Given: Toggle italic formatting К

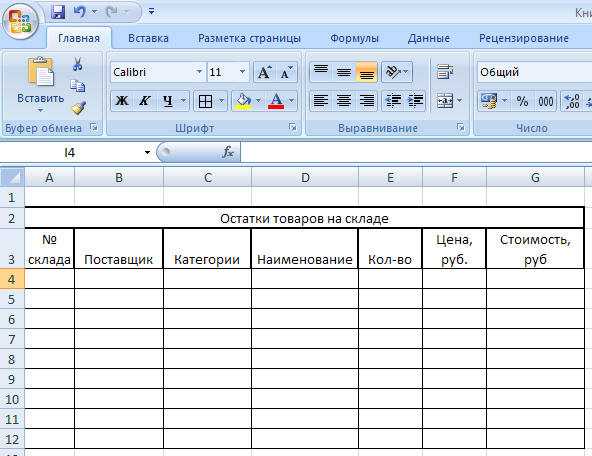Looking at the screenshot, I should (145, 101).
